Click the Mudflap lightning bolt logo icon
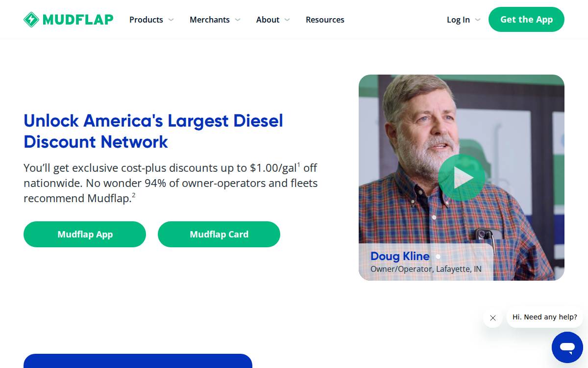Screen dimensions: 588x368 [x=31, y=20]
